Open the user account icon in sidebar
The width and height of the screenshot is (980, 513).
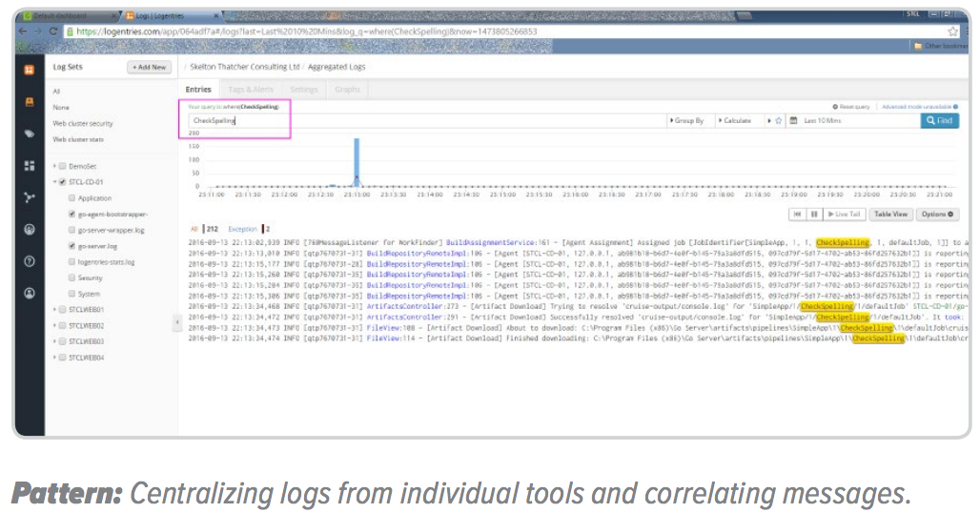coord(30,293)
